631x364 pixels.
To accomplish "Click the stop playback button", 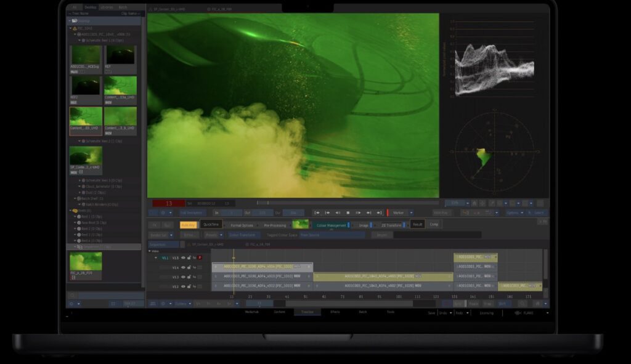I will (348, 212).
